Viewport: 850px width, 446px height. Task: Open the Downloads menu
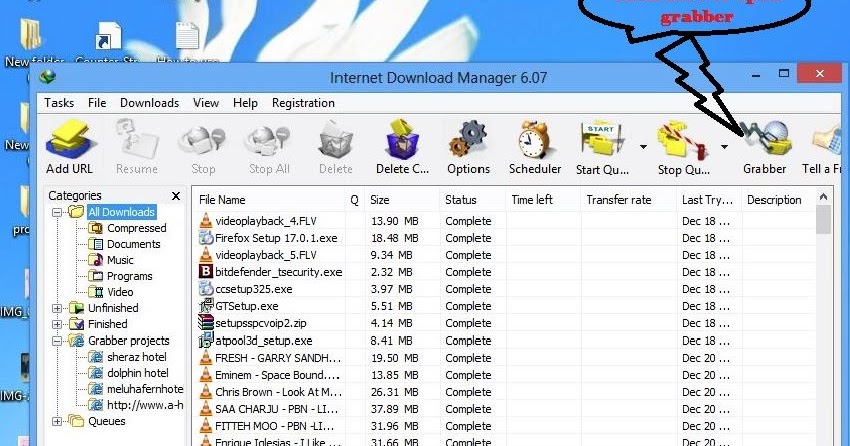tap(150, 103)
